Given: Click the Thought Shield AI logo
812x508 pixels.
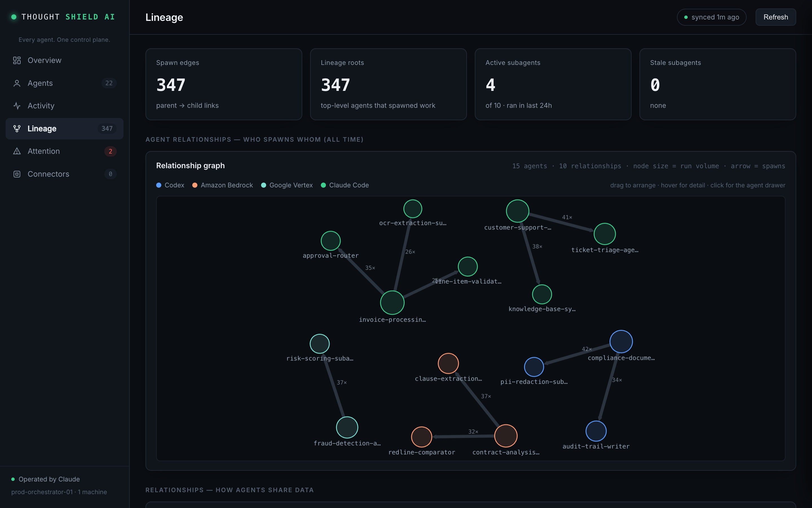Looking at the screenshot, I should [63, 17].
